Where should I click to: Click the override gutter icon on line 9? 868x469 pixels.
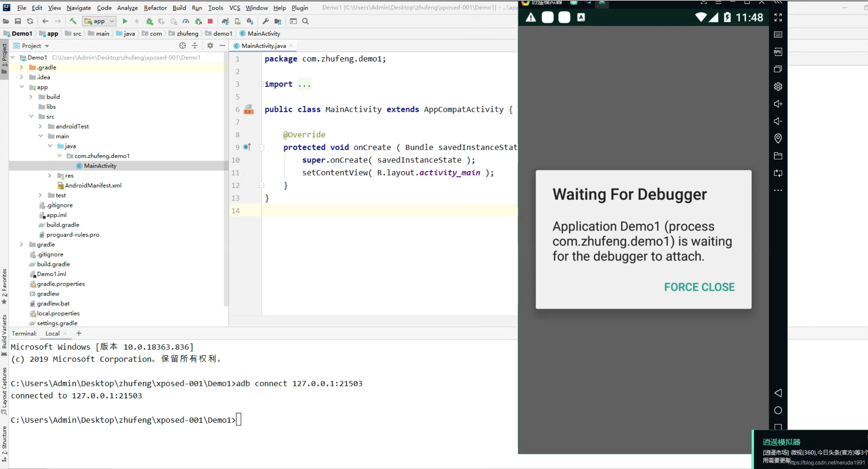click(247, 147)
